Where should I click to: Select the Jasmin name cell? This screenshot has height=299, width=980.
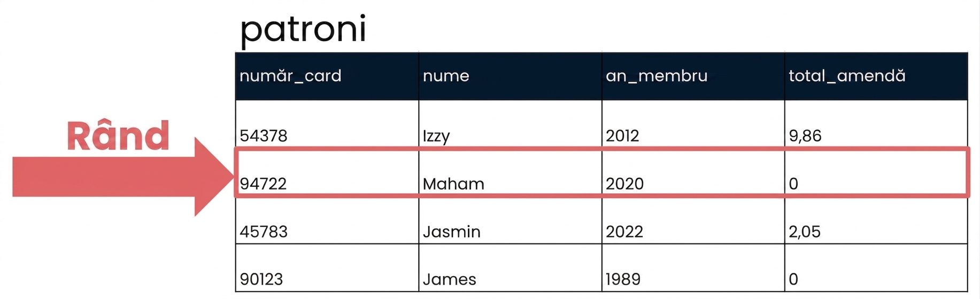point(510,221)
